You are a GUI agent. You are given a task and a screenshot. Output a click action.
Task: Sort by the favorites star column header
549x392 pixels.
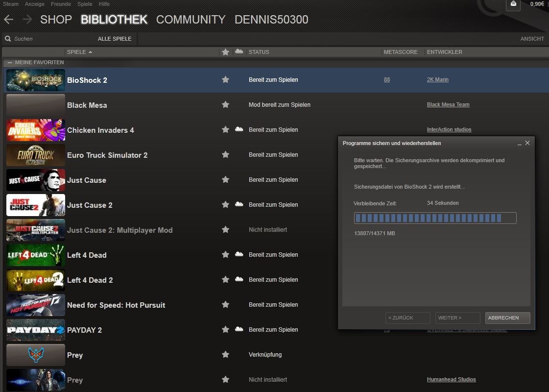[225, 52]
